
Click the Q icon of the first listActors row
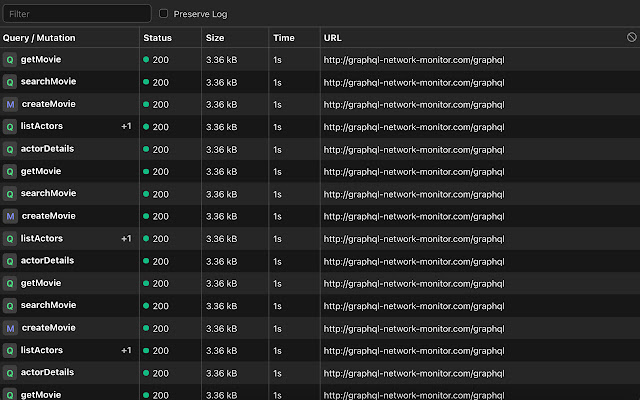click(10, 127)
